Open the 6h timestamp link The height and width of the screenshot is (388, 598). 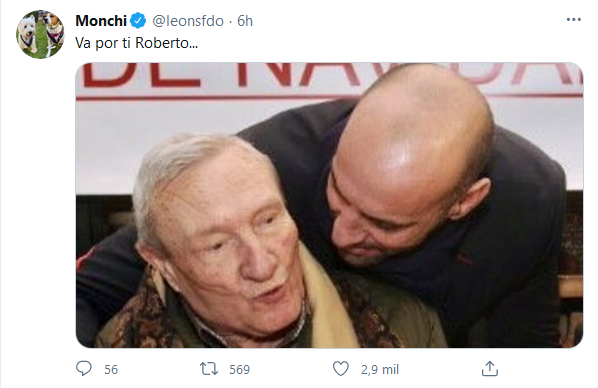point(245,21)
